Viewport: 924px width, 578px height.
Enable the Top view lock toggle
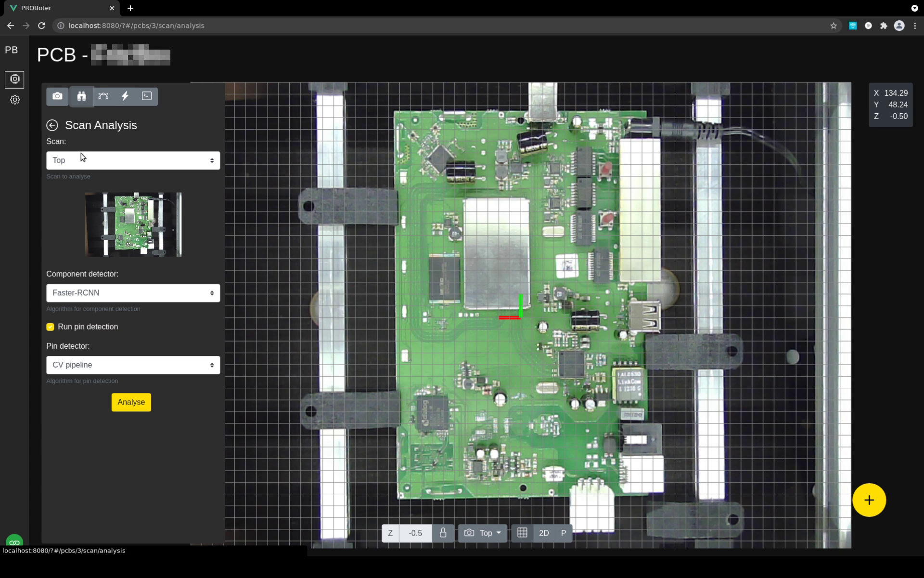click(x=442, y=533)
